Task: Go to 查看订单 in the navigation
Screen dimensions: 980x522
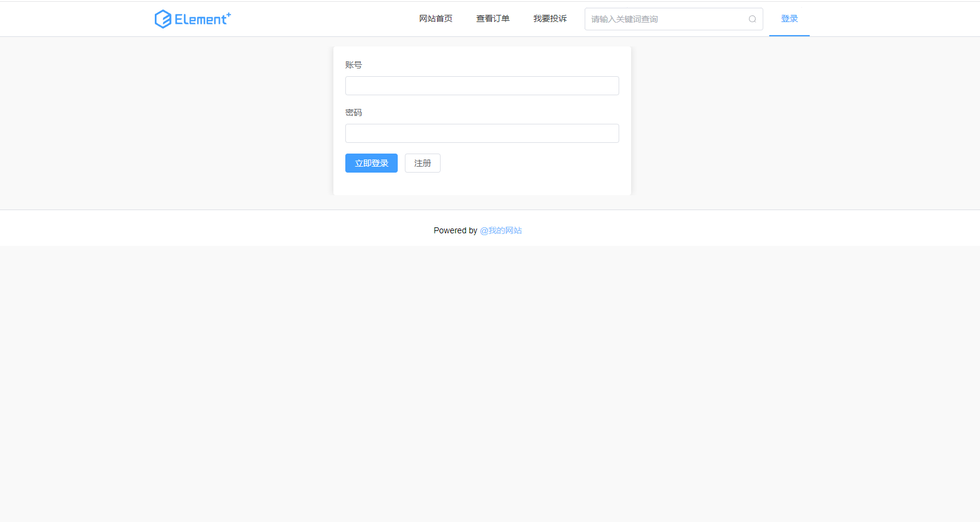Action: (492, 19)
